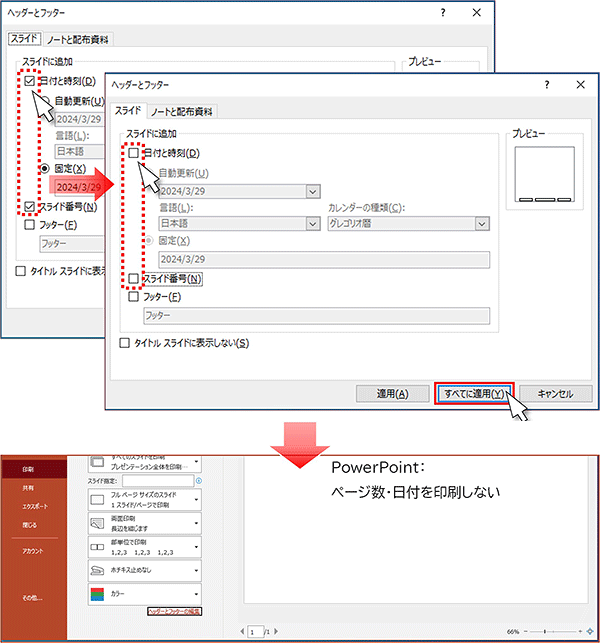Toggle the 日付と時刻 checkbox in front dialog
This screenshot has height=643, width=600.
tap(134, 153)
